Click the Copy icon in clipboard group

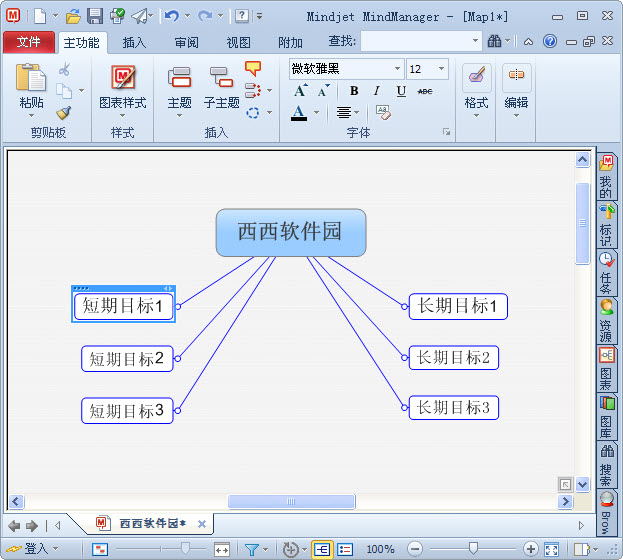[x=64, y=91]
